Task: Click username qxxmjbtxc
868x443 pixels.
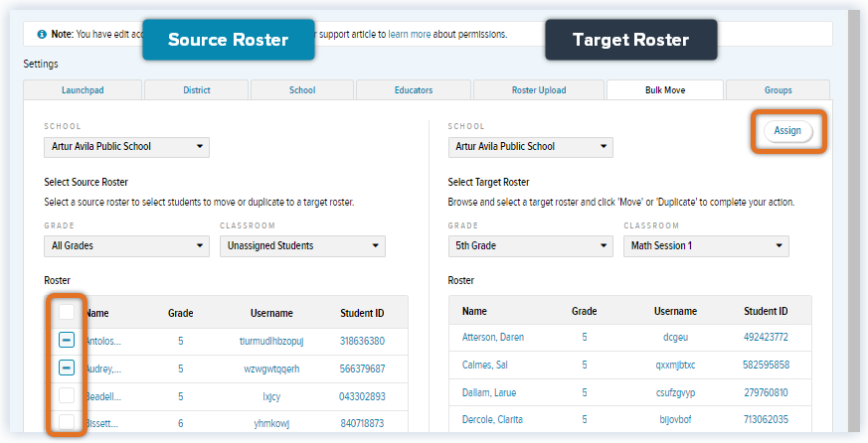Action: pyautogui.click(x=675, y=365)
